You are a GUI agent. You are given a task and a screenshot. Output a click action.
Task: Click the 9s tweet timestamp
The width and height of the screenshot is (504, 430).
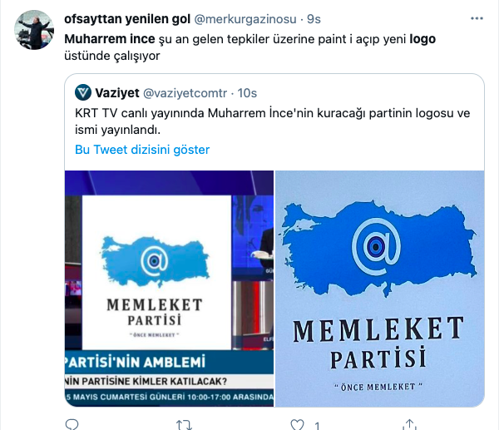[314, 19]
